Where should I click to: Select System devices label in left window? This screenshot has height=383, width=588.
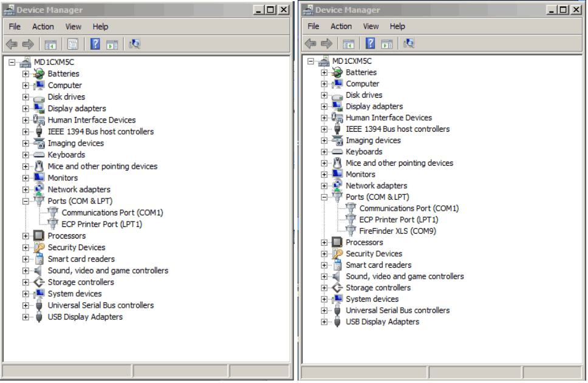[x=75, y=294]
